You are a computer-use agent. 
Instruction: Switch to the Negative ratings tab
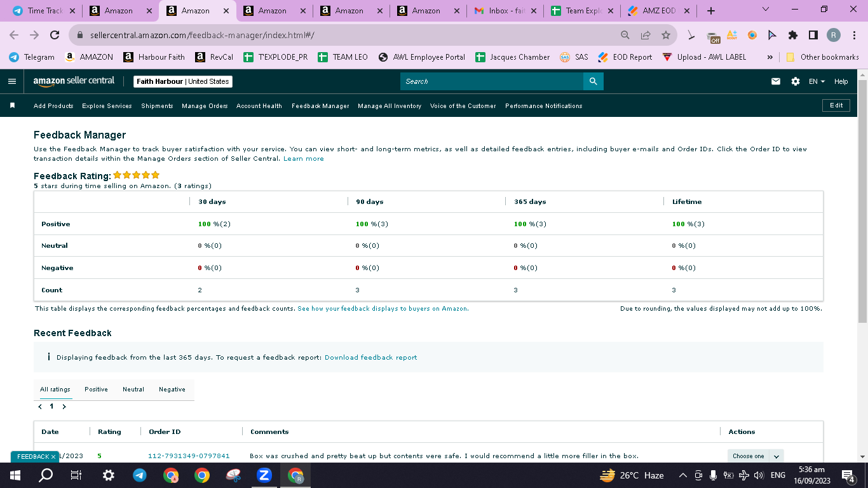(172, 390)
